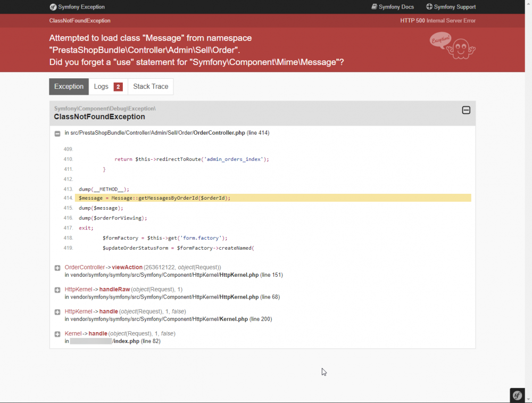Image resolution: width=532 pixels, height=403 pixels.
Task: Click the Symfony\Component\Debug\Exception namespace text
Action: click(105, 109)
